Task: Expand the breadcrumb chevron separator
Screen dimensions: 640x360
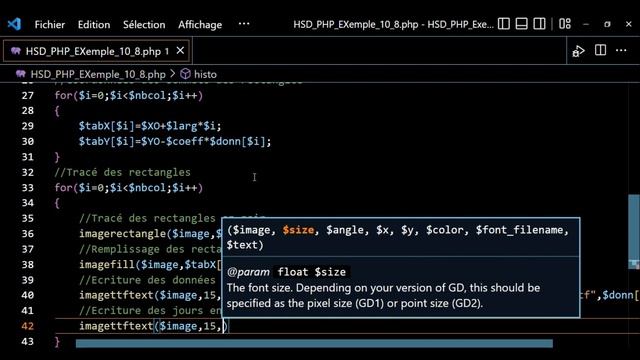Action: [172, 74]
